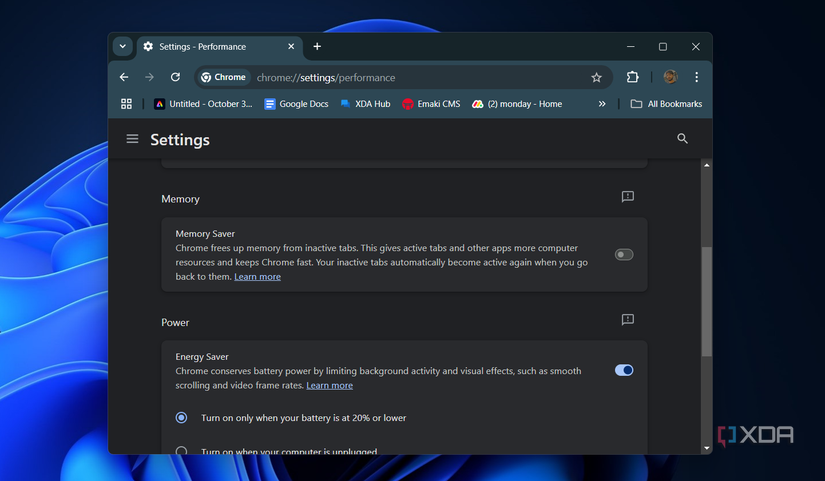Open the monday - Home bookmark
The image size is (825, 481).
coord(517,104)
